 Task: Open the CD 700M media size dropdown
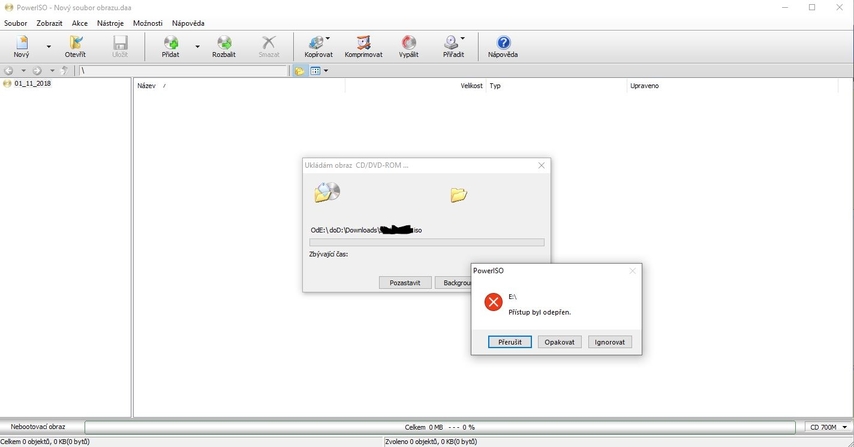tap(828, 427)
